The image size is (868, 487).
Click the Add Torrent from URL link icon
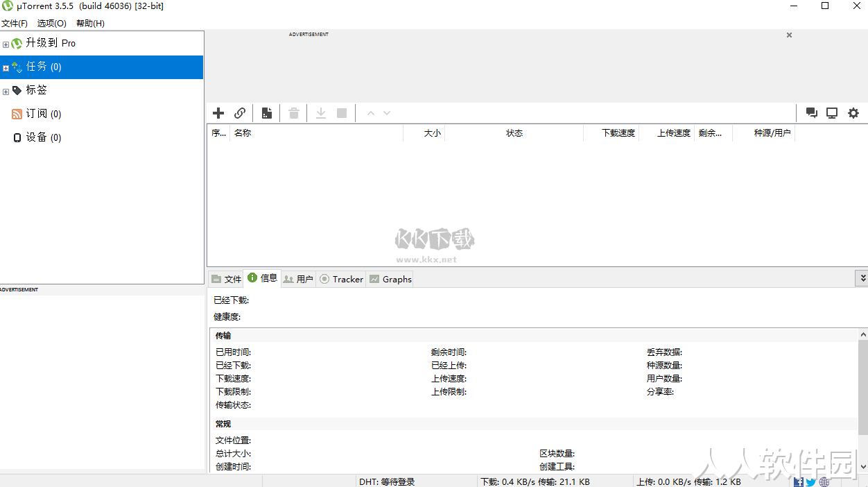pyautogui.click(x=240, y=113)
